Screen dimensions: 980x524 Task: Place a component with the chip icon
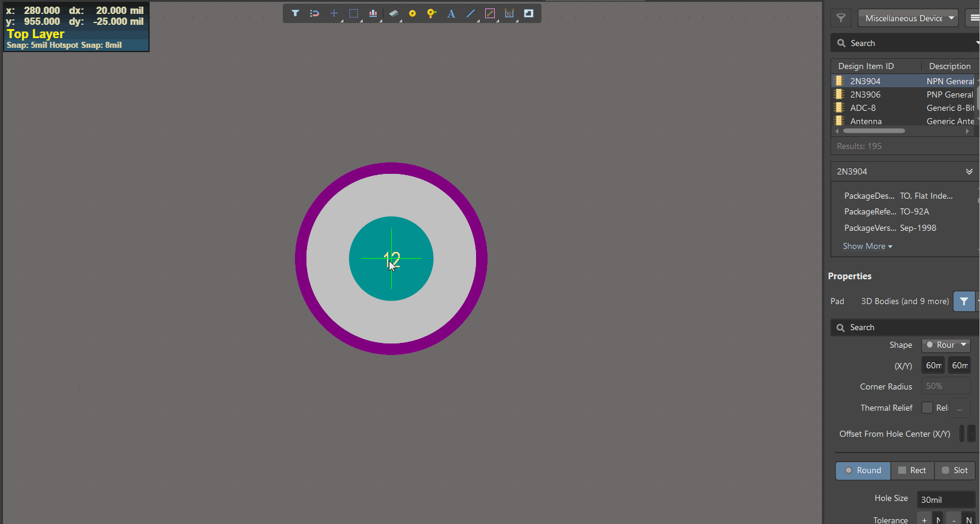(x=393, y=13)
